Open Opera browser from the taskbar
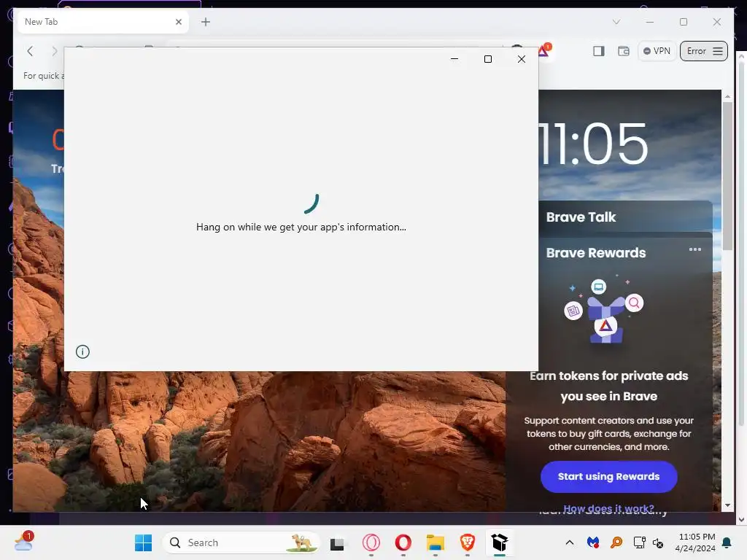This screenshot has width=747, height=560. point(403,542)
